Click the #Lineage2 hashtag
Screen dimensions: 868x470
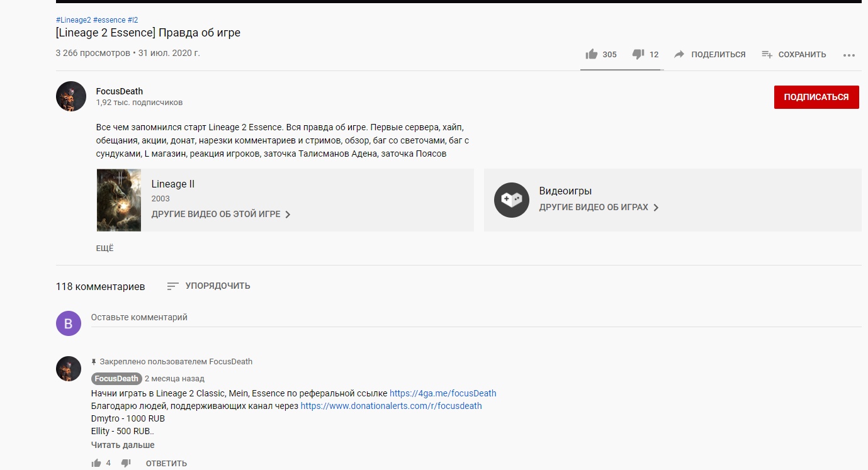[x=73, y=20]
